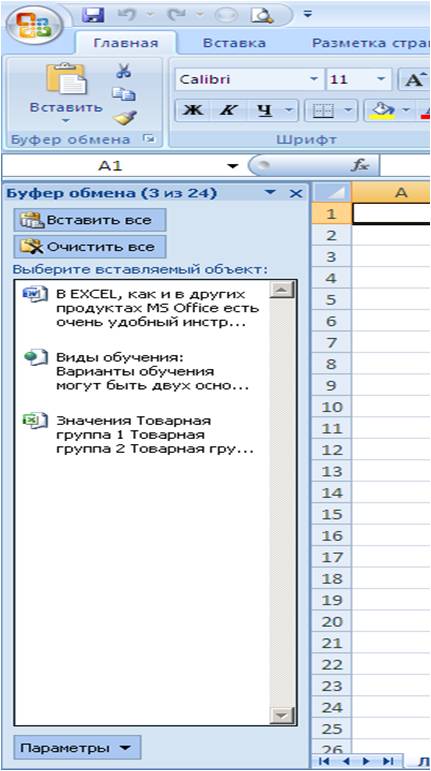
Task: Activate the Format Painter brush icon
Action: (123, 118)
